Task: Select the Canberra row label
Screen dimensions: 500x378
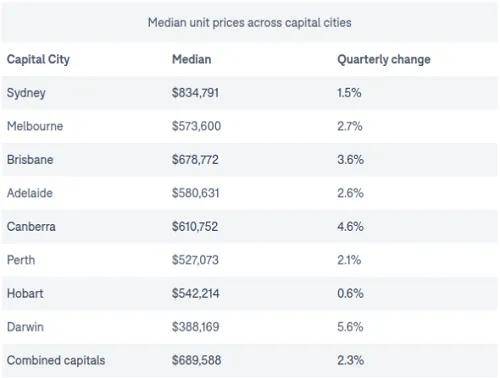Action: click(31, 227)
